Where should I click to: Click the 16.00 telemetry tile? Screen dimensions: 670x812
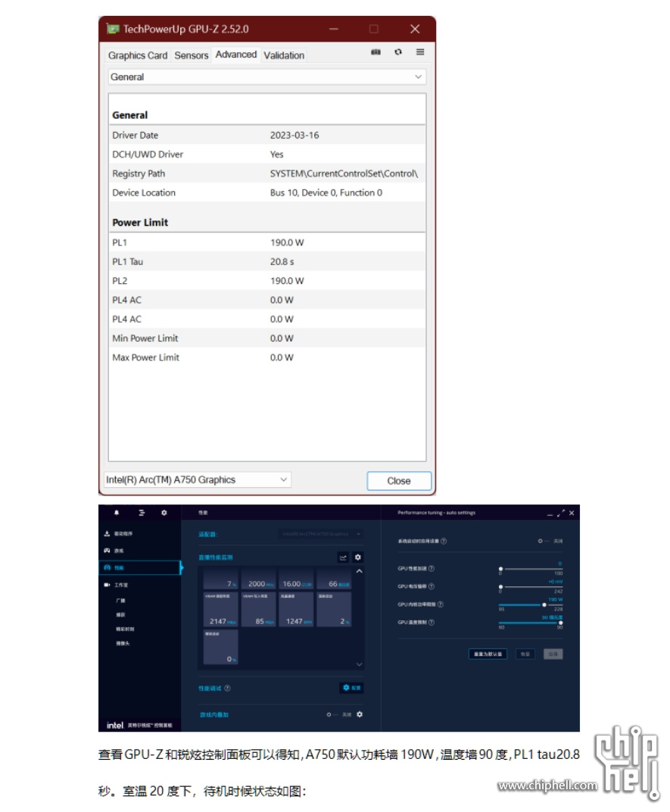296,579
